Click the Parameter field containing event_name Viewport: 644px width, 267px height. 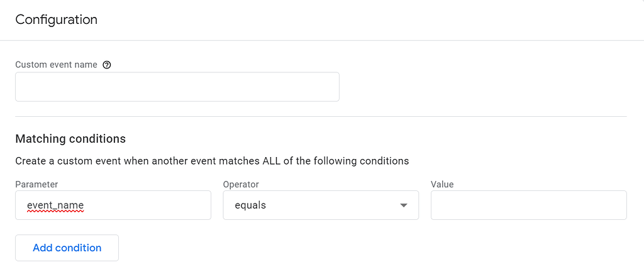[x=145, y=205]
